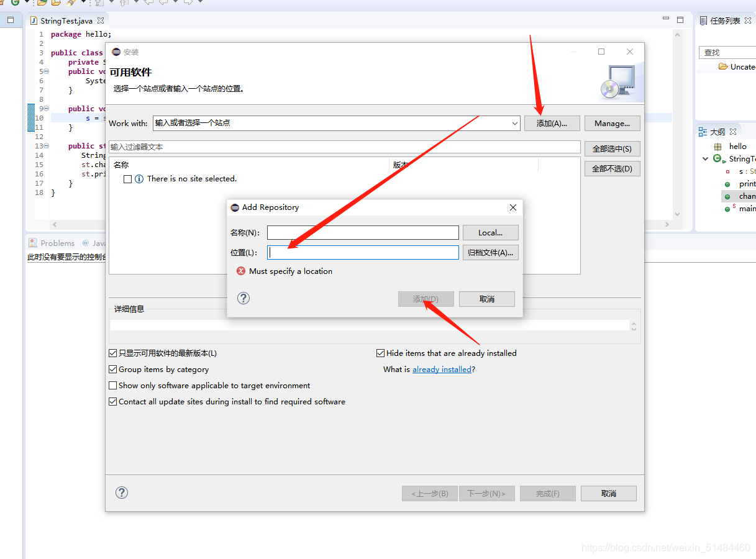
Task: Click the Work with site text field
Action: [331, 124]
